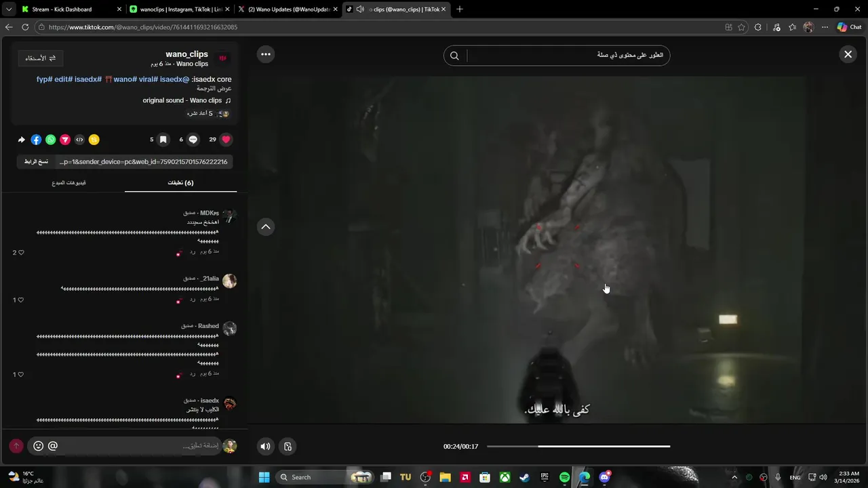Image resolution: width=868 pixels, height=488 pixels.
Task: Click the yellow repost icon
Action: tap(94, 140)
